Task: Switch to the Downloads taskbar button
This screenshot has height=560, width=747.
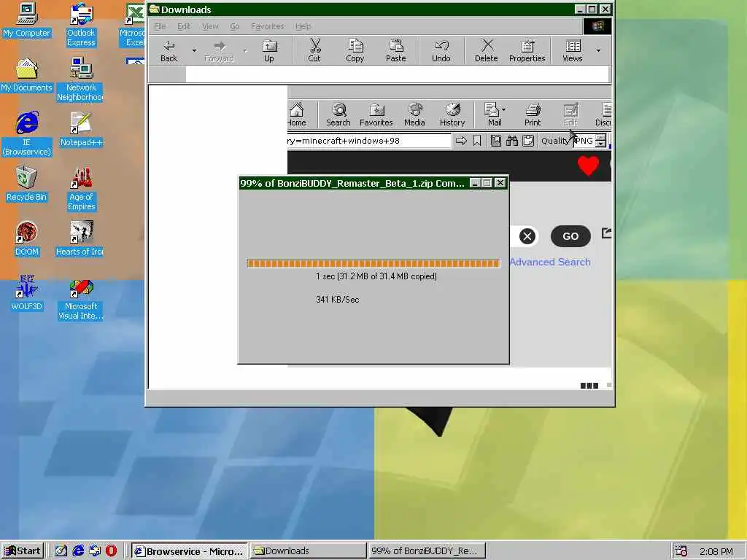Action: click(x=309, y=551)
